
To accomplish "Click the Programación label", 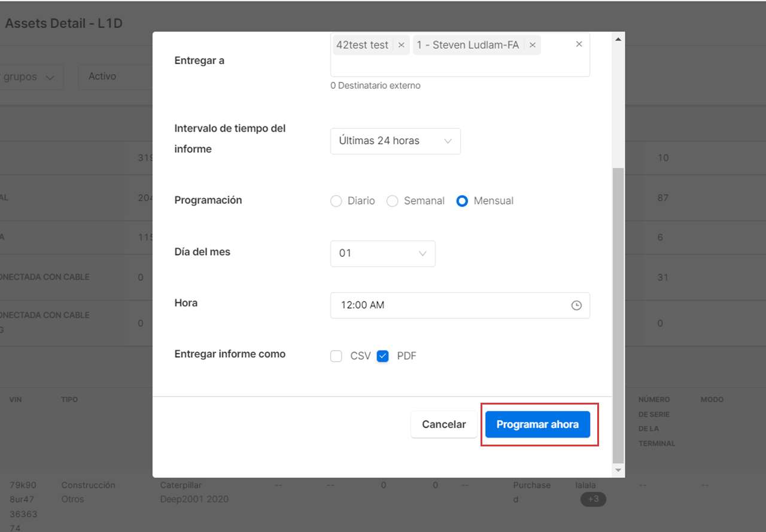I will coord(208,200).
